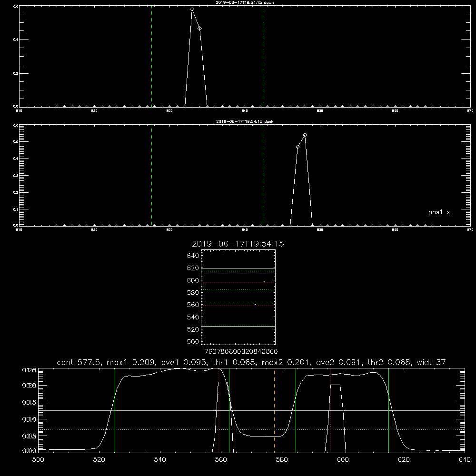Click the '640' x-axis label of bottom plot
Image resolution: width=476 pixels, height=476 pixels.
465,460
